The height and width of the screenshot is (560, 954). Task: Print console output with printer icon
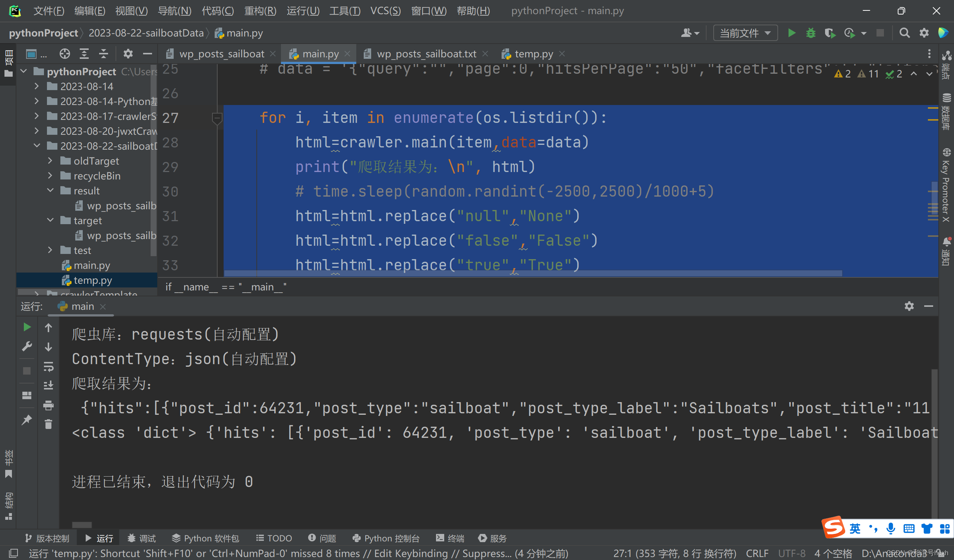click(48, 405)
